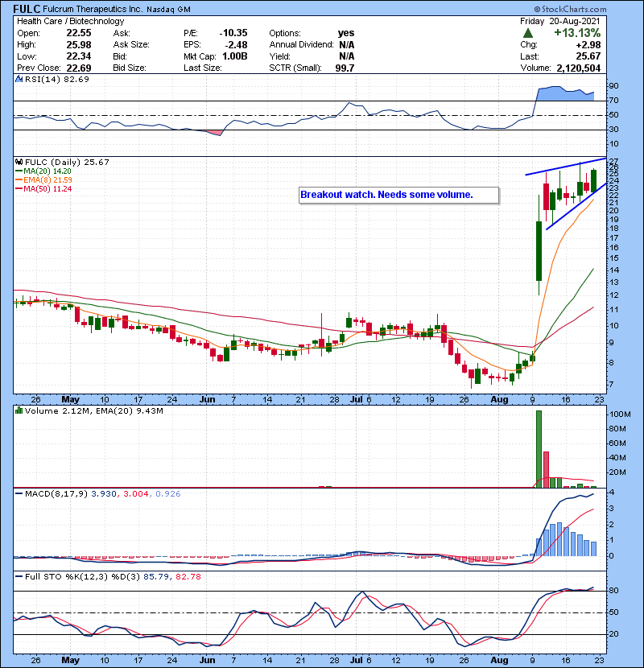
Task: Click the Nasdaq GM exchange label
Action: [169, 10]
